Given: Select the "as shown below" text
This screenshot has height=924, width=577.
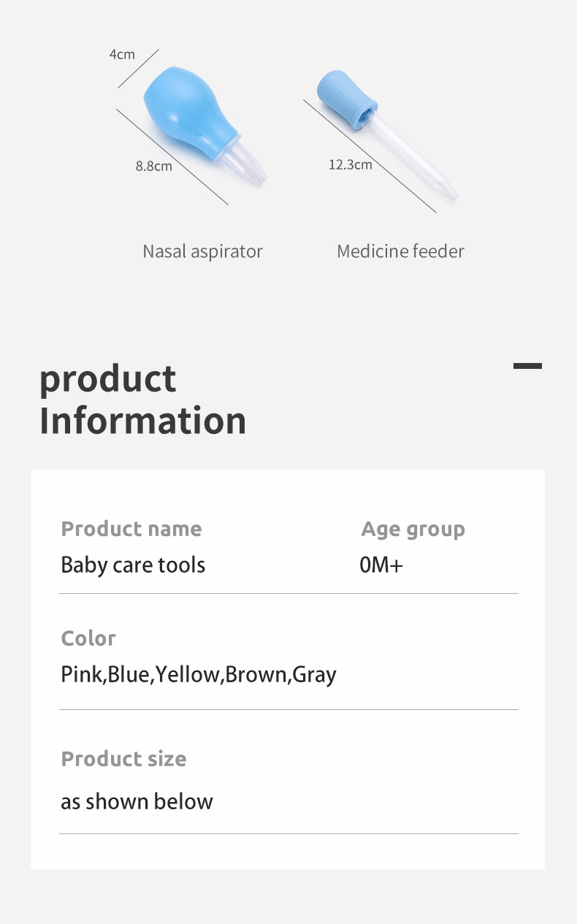Looking at the screenshot, I should 137,801.
